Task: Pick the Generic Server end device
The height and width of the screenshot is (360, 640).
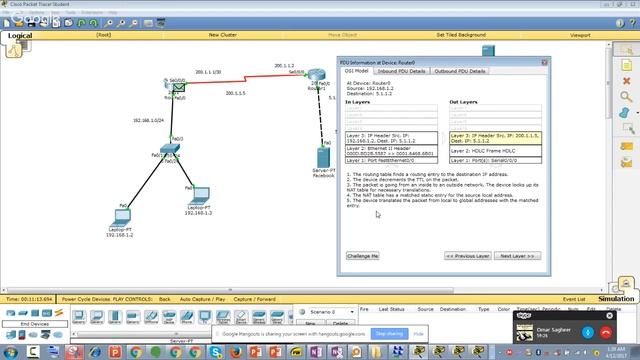Action: (115, 316)
